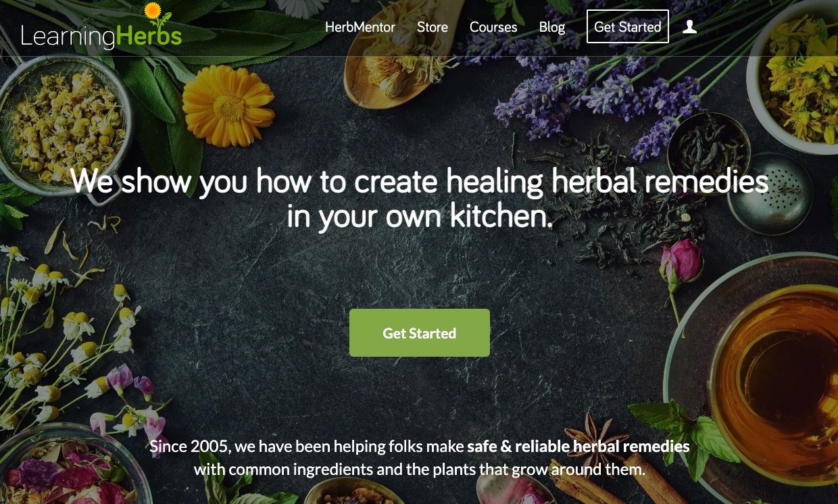The image size is (838, 504).
Task: Select the main headline about healing herbal remedies
Action: 420,199
